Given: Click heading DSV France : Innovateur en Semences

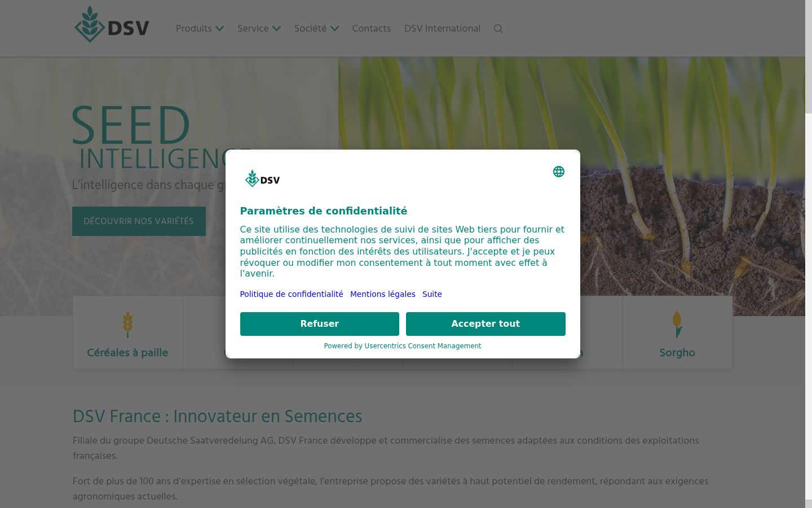Looking at the screenshot, I should click(218, 417).
